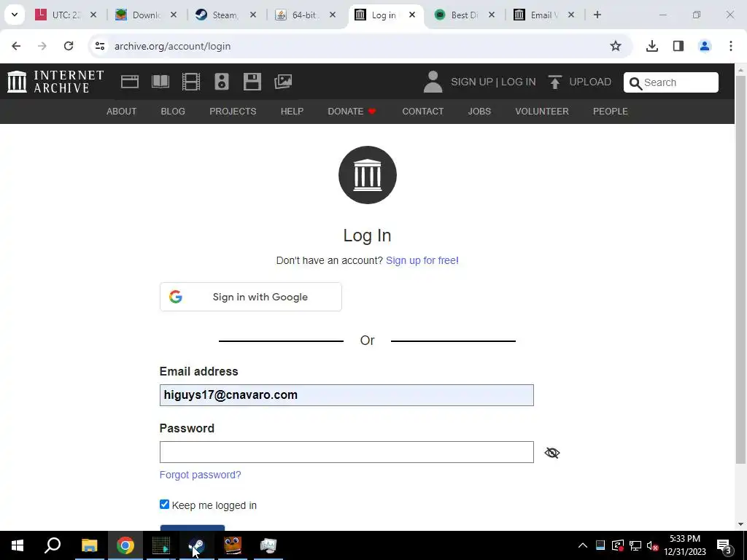The image size is (747, 560).
Task: Open the Chrome profile icon
Action: click(705, 46)
